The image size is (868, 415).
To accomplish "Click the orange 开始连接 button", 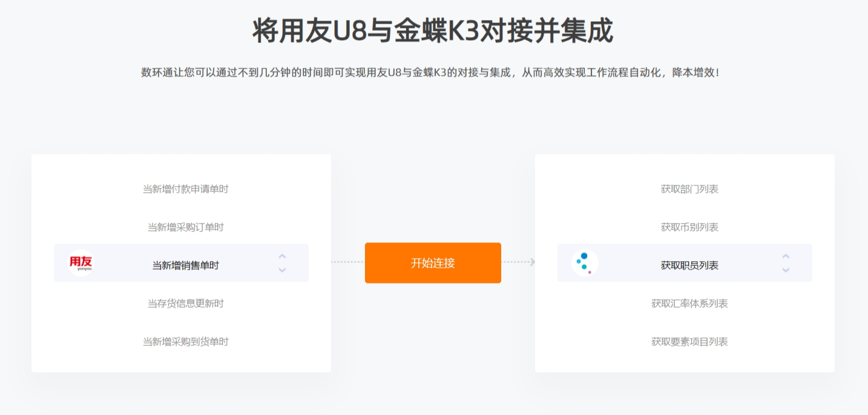I will click(433, 263).
